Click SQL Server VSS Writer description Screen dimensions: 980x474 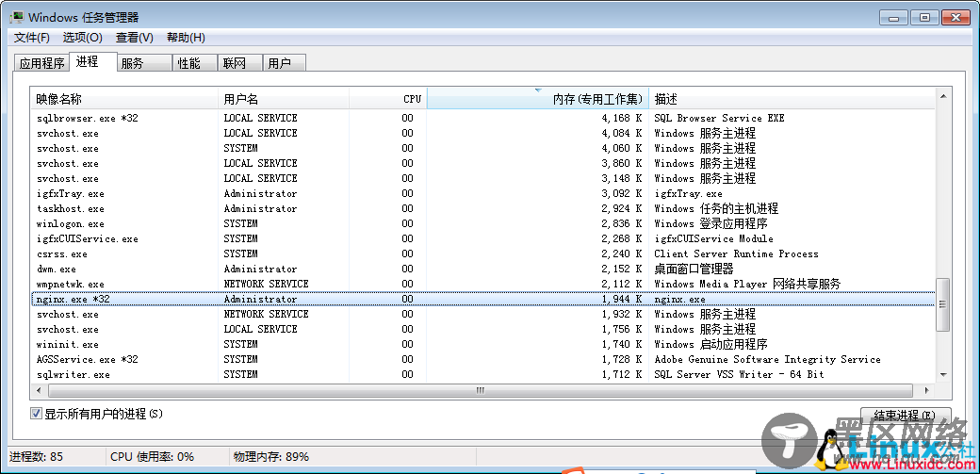click(x=739, y=374)
